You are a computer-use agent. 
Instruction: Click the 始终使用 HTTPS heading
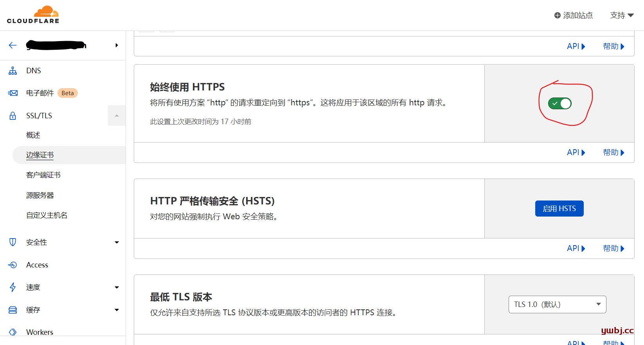[x=187, y=87]
